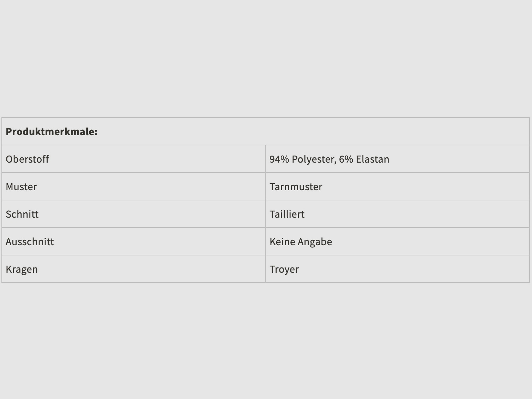The image size is (532, 399).
Task: Click the Produktmerkmale table heading
Action: (52, 132)
